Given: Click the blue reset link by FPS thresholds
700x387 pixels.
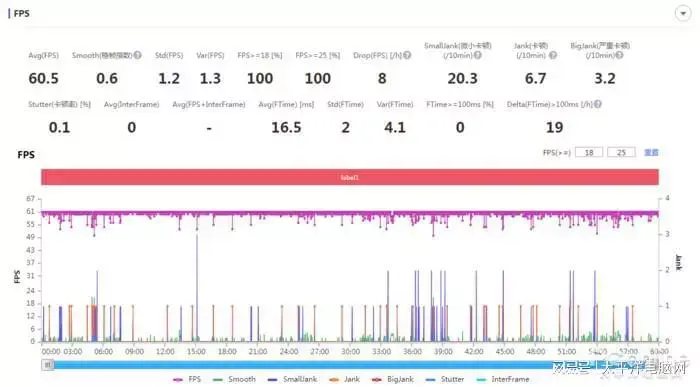Looking at the screenshot, I should point(651,152).
